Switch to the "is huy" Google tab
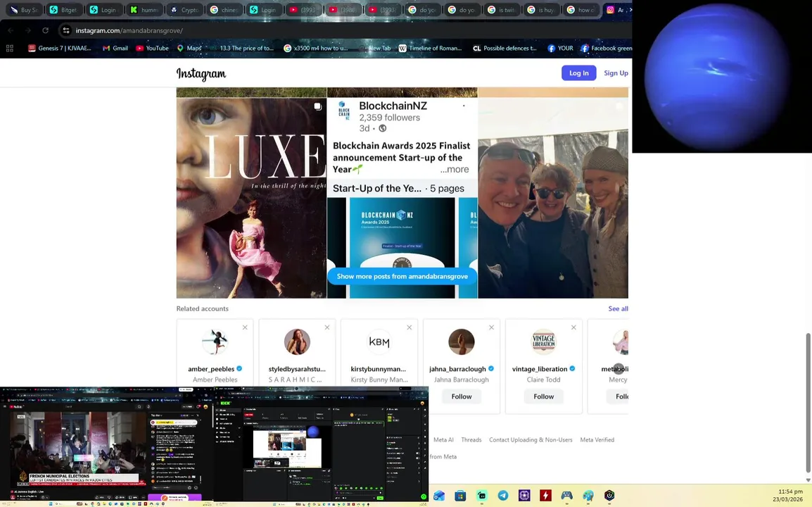 [543, 10]
